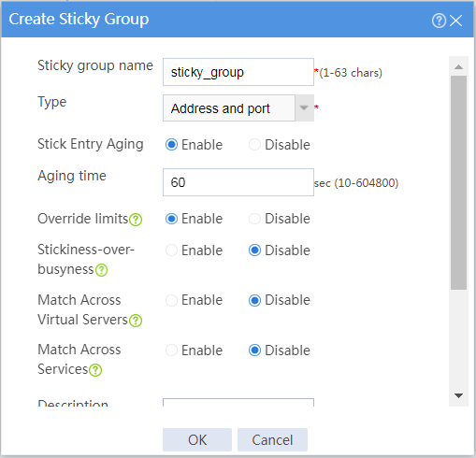Focus the Sticky group name field
This screenshot has width=476, height=458.
coord(238,72)
